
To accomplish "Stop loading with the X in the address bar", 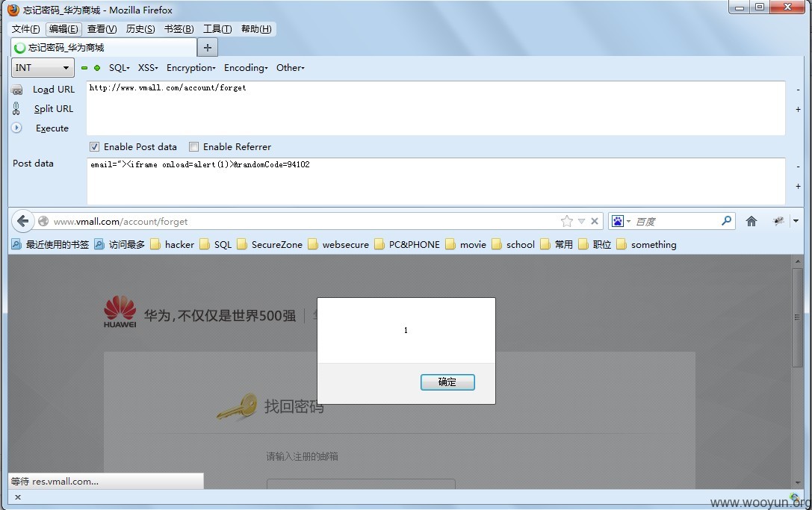I will click(595, 222).
